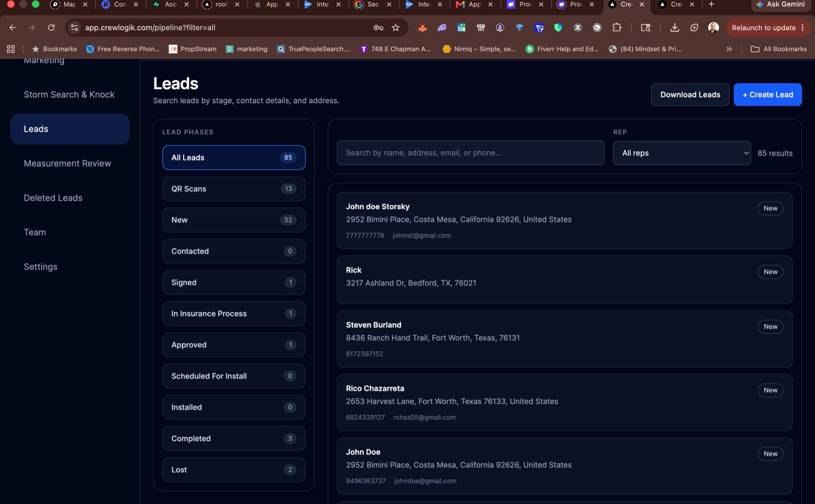
Task: Close the Con browser tab
Action: [x=136, y=4]
